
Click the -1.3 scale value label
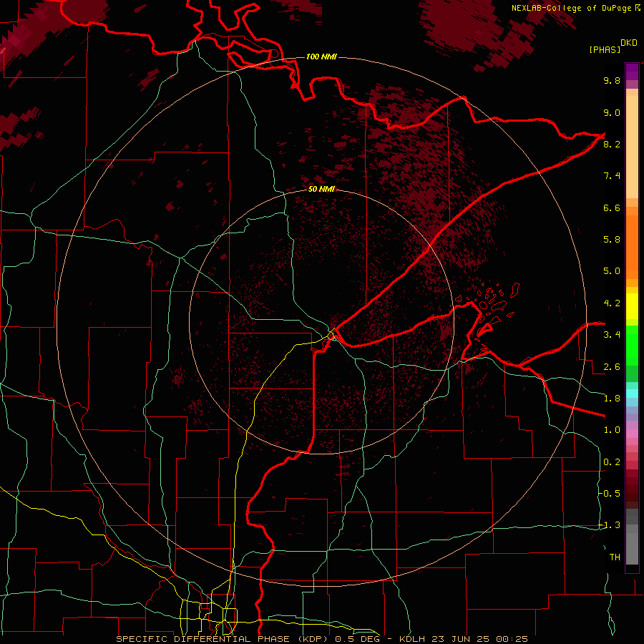click(610, 525)
